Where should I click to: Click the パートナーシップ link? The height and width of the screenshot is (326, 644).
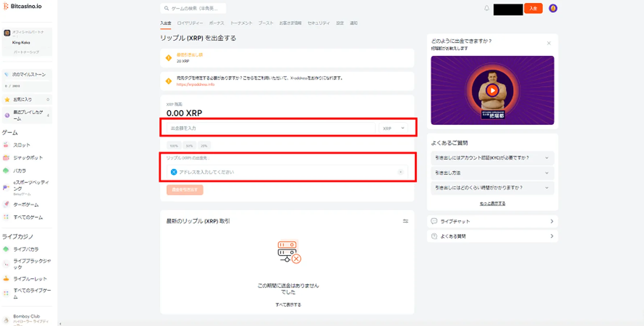(x=26, y=52)
